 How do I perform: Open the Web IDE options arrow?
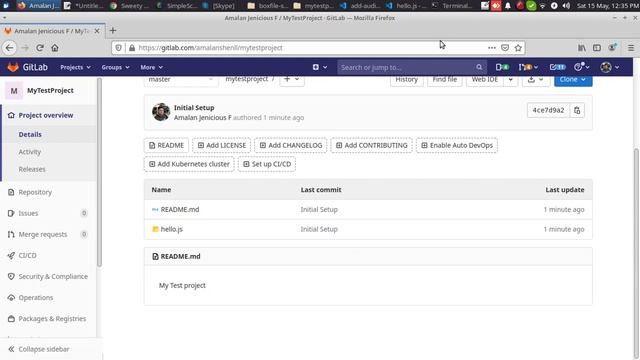point(511,80)
